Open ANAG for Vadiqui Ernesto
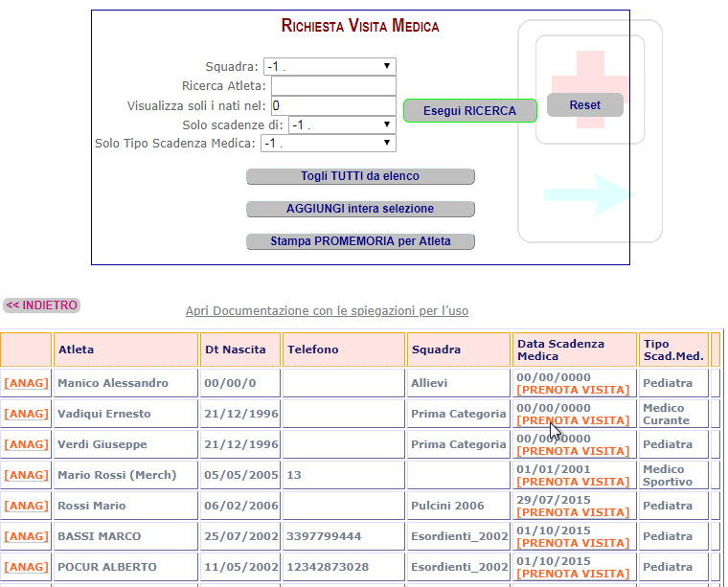Image resolution: width=728 pixels, height=587 pixels. [26, 414]
